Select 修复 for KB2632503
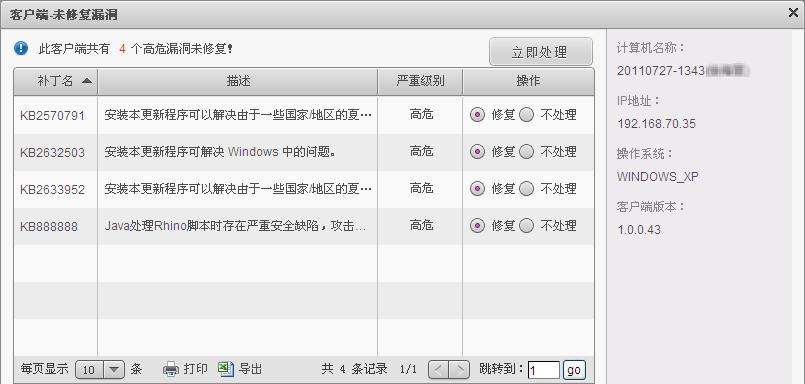The image size is (805, 384). (x=477, y=152)
